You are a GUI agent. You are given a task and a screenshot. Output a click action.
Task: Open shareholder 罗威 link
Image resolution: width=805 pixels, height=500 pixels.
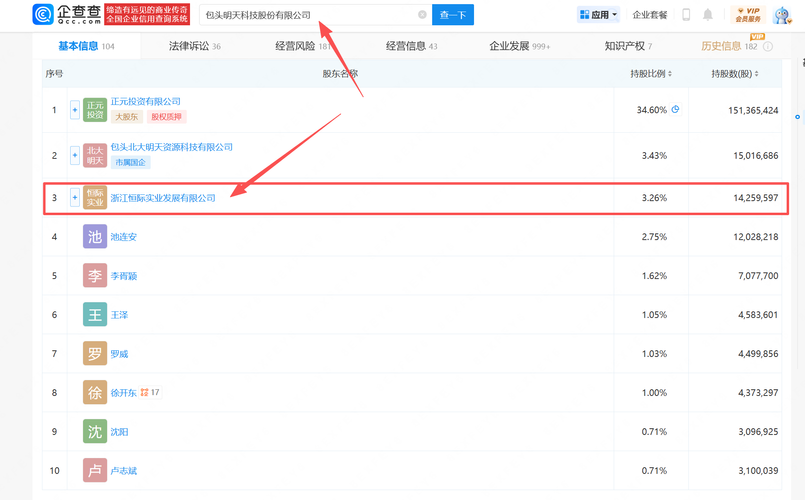[119, 354]
